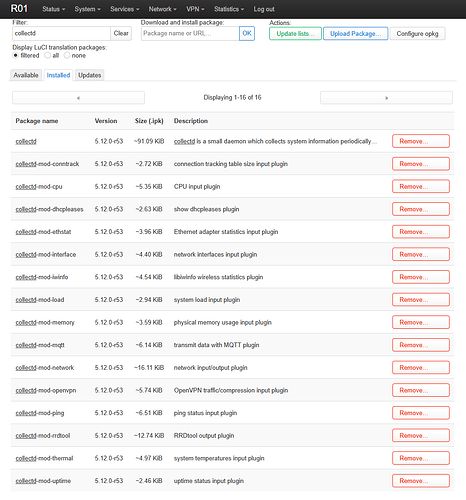Switch to the Available tab

pos(26,75)
